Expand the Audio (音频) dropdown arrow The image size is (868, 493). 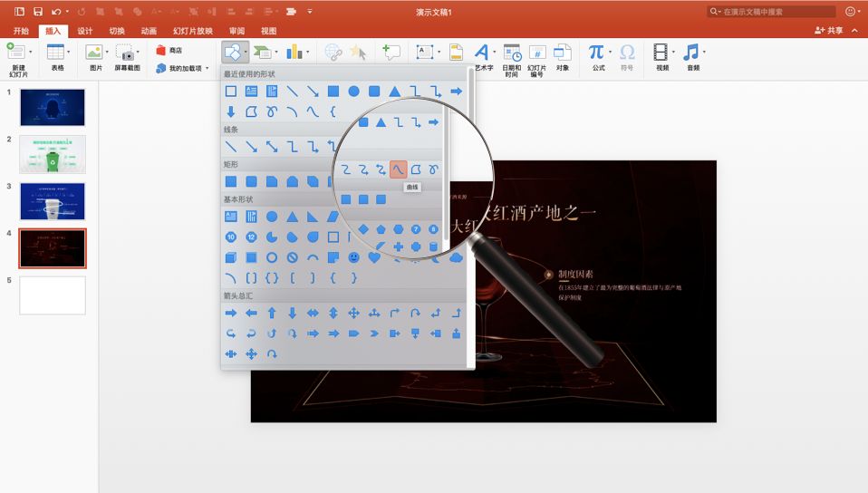[x=704, y=52]
